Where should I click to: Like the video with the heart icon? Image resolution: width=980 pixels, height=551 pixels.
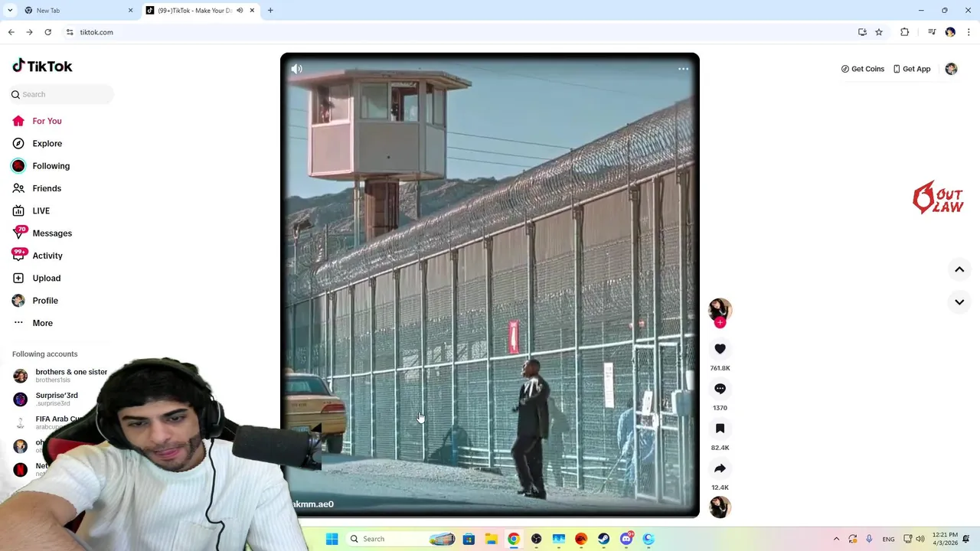720,349
